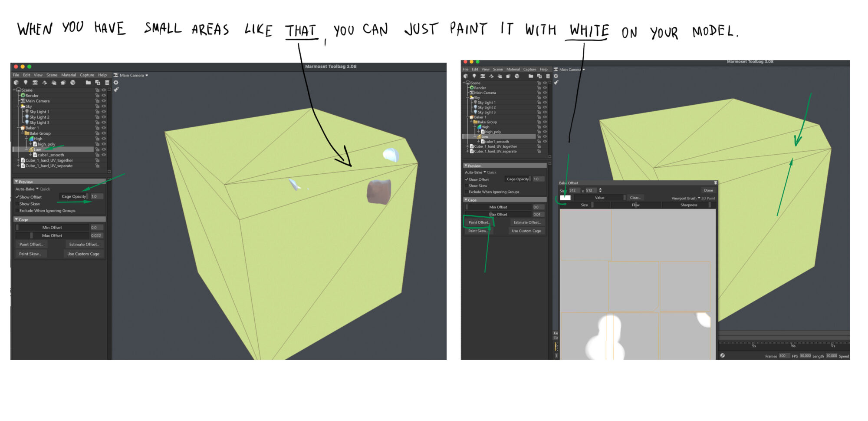
Task: Expand Cube_1_hard_UV_separate in left tree
Action: click(x=18, y=166)
